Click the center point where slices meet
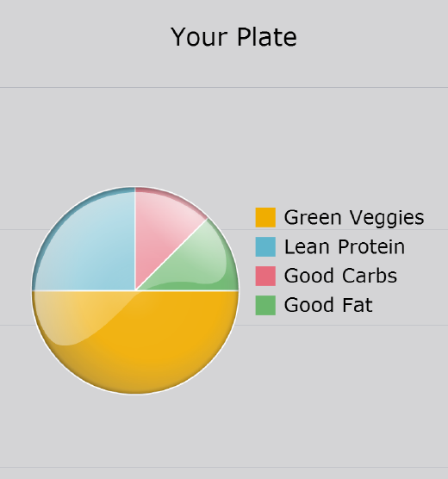Image resolution: width=448 pixels, height=479 pixels. pos(135,291)
